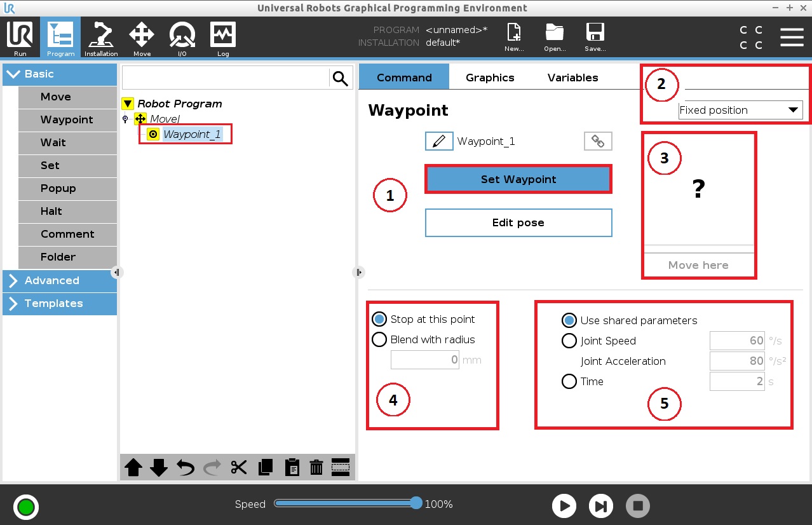Open the Move tab icon
This screenshot has width=812, height=525.
coord(142,37)
